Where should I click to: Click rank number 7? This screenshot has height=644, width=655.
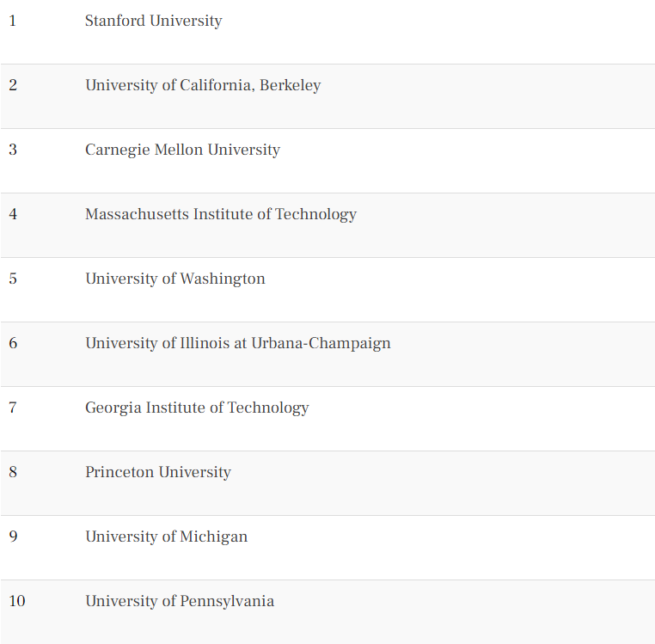coord(13,408)
